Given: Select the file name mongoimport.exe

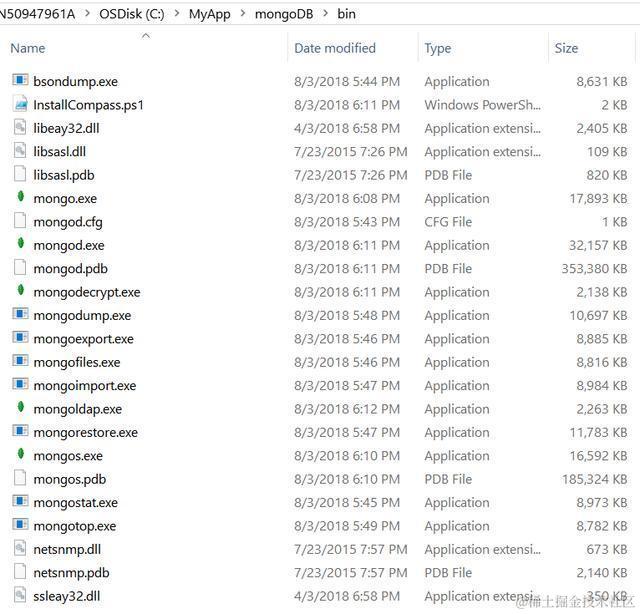Looking at the screenshot, I should (85, 385).
